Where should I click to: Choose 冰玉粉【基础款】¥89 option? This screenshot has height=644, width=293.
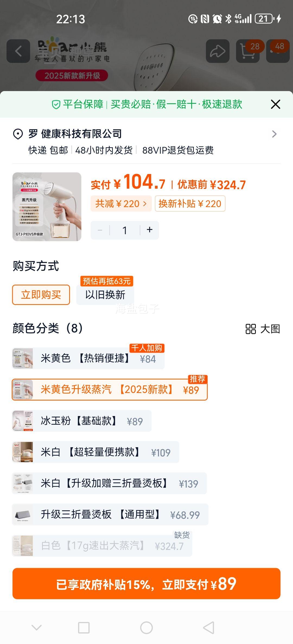pyautogui.click(x=82, y=421)
